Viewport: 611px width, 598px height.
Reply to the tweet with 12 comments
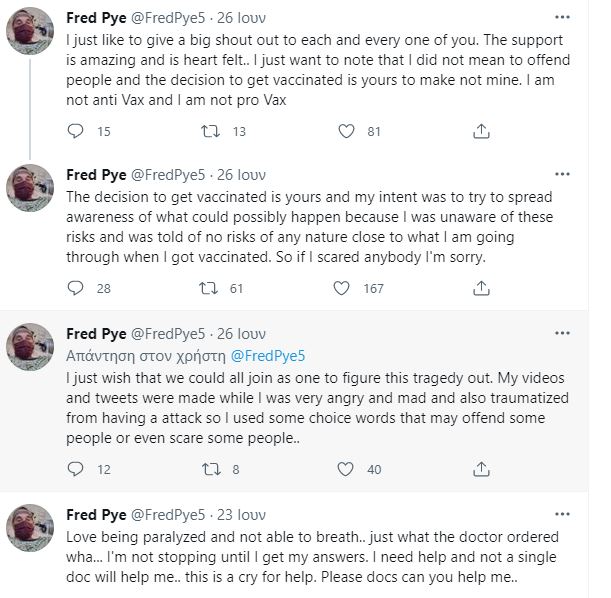click(x=75, y=468)
